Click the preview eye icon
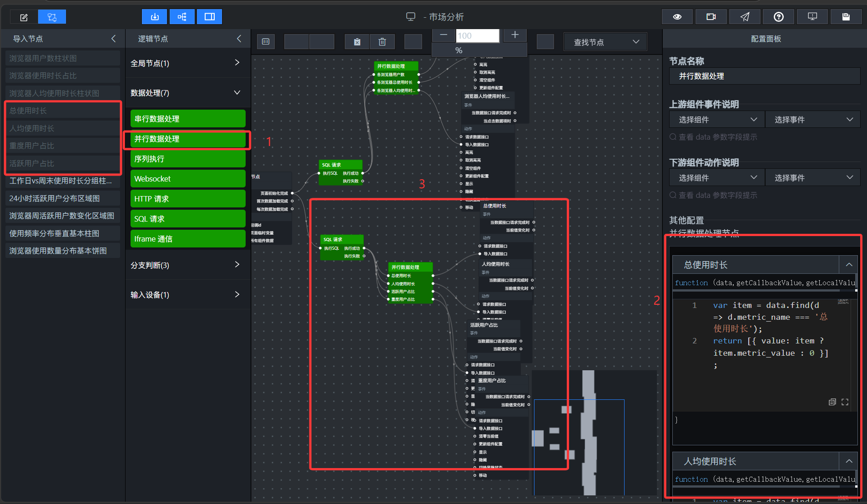This screenshot has width=867, height=504. click(x=677, y=17)
